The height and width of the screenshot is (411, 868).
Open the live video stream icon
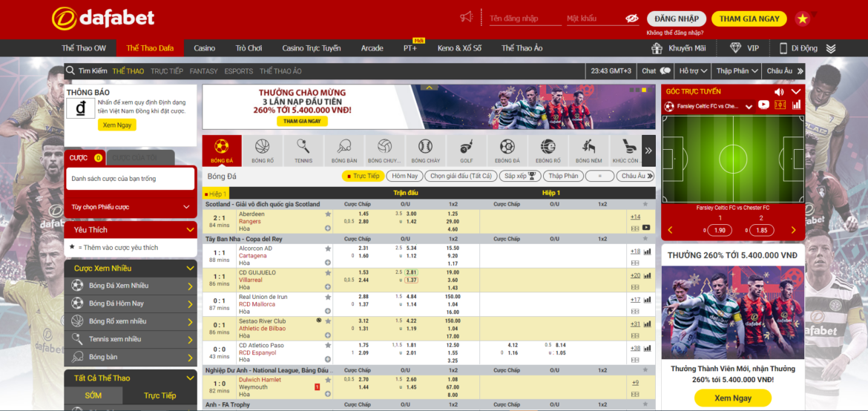[x=763, y=105]
